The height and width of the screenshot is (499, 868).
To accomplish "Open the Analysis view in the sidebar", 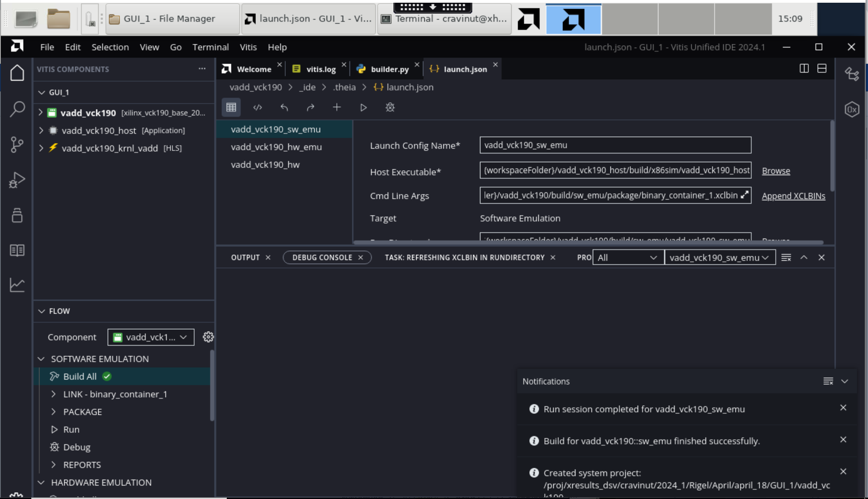I will point(17,285).
